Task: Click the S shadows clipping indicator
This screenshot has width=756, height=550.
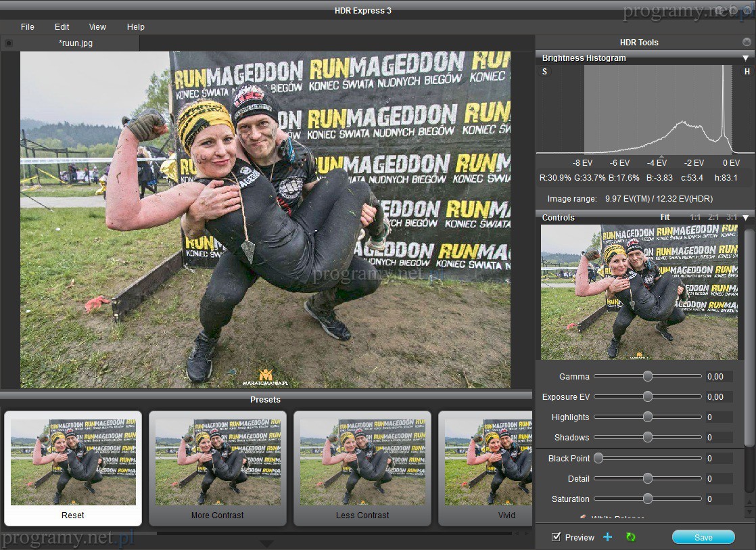Action: point(544,72)
